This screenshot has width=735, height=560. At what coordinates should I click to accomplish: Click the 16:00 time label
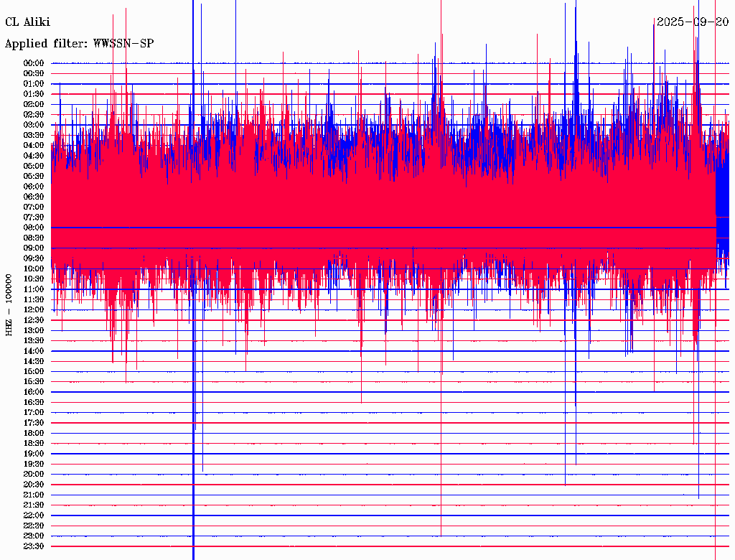click(x=34, y=392)
